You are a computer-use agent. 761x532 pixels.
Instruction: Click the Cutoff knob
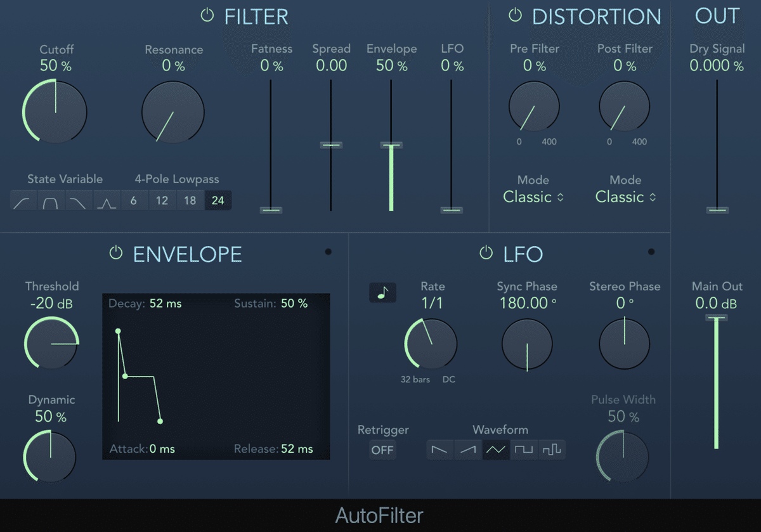55,111
